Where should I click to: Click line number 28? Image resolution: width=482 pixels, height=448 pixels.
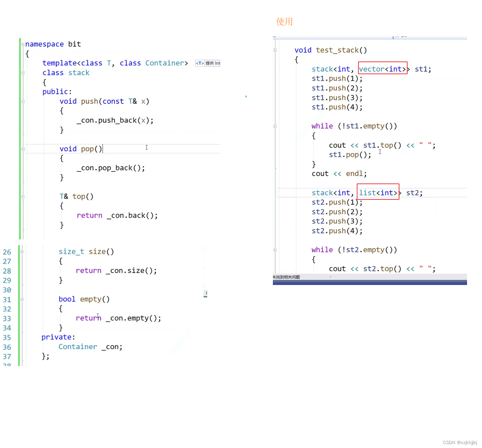7,271
